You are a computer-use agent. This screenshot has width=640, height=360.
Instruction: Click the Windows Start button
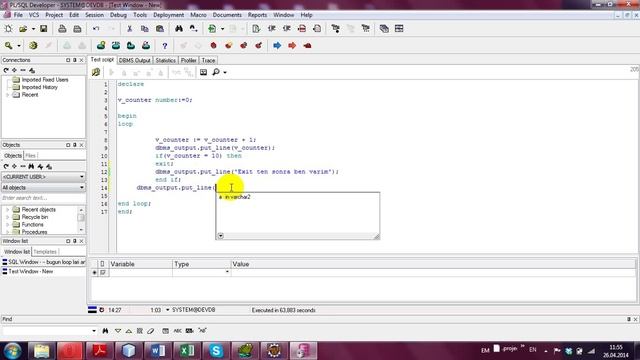coord(12,351)
